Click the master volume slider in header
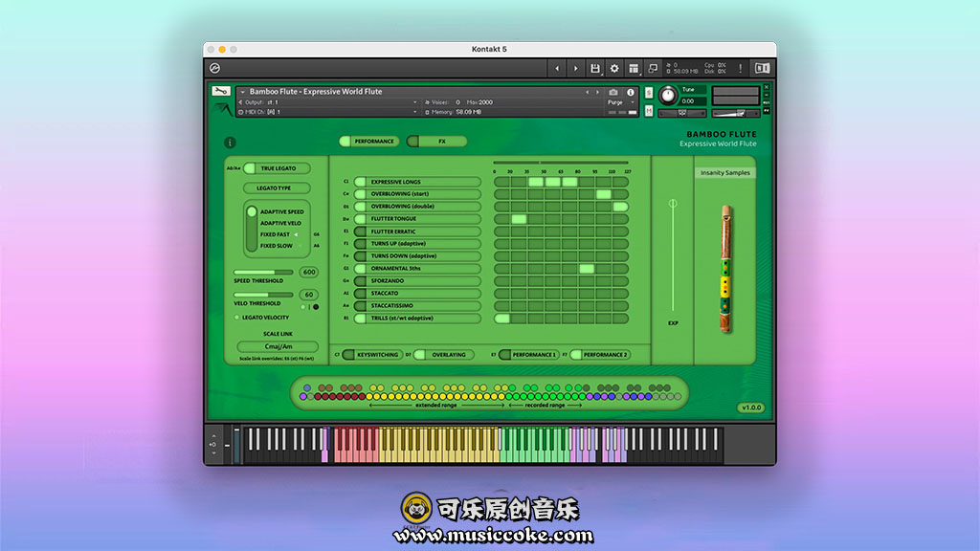 click(736, 113)
